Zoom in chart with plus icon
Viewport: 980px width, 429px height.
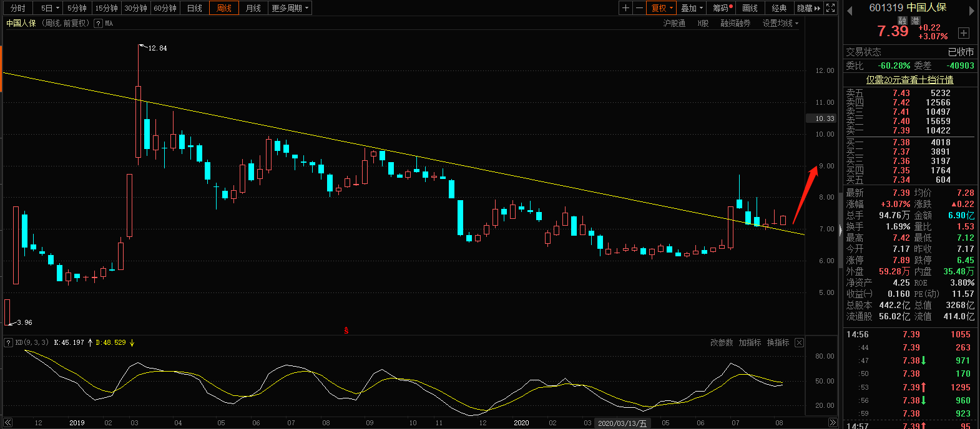click(x=626, y=8)
